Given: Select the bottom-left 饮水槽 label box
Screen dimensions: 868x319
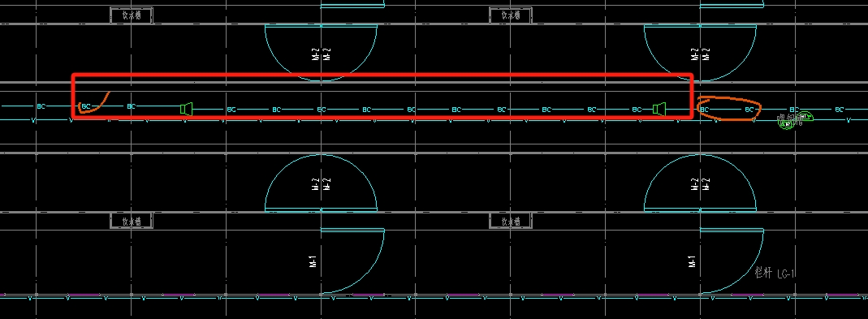Looking at the screenshot, I should [132, 221].
